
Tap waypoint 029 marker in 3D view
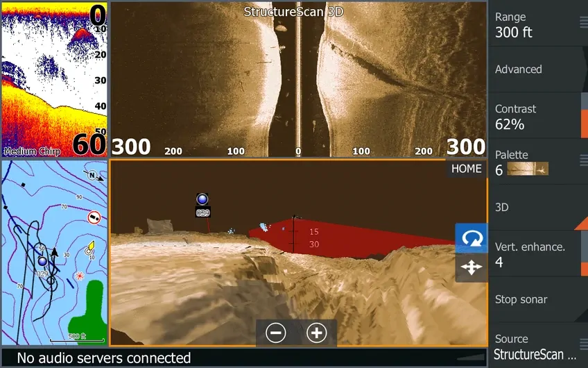202,200
